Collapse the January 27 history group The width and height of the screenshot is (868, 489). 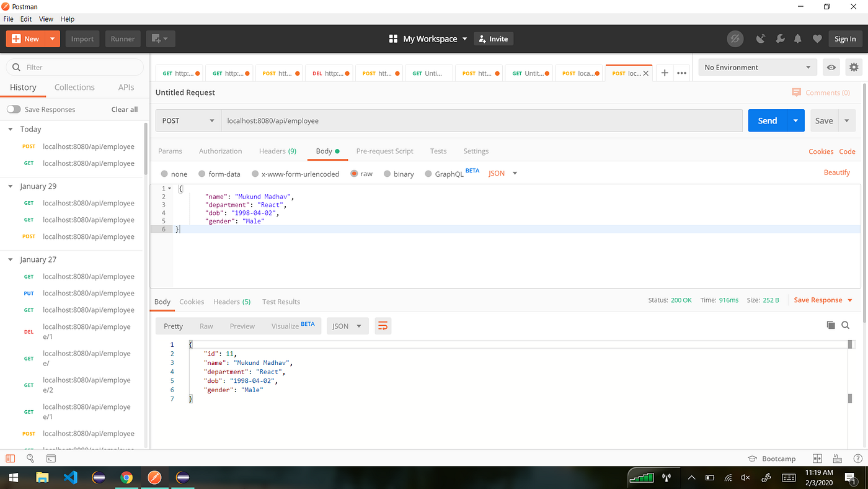[11, 259]
